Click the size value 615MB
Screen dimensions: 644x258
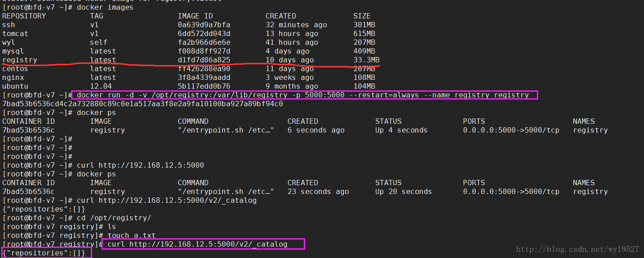(364, 33)
